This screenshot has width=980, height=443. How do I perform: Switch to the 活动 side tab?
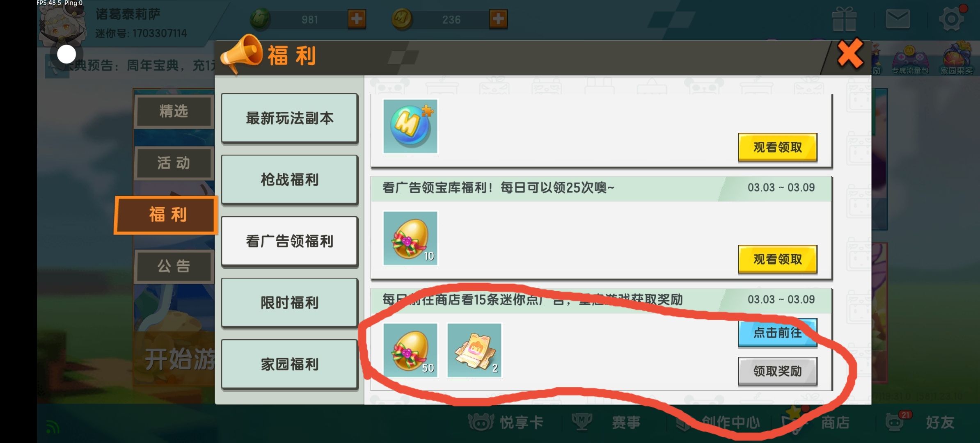pyautogui.click(x=174, y=163)
